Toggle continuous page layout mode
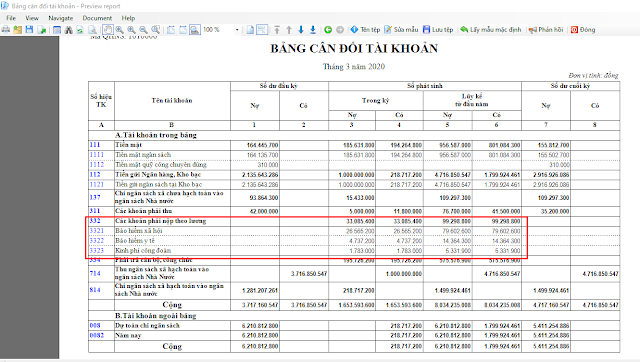This screenshot has height=362, width=640. coord(262,30)
